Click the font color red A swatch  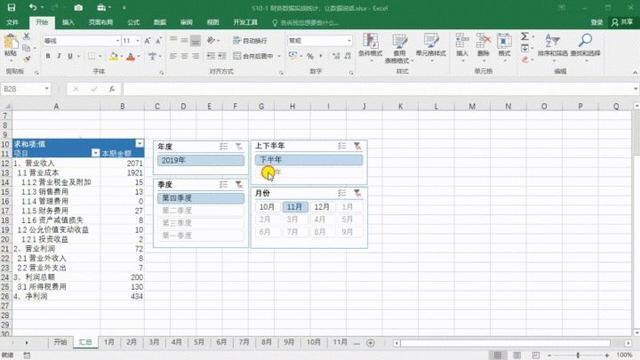(x=131, y=56)
